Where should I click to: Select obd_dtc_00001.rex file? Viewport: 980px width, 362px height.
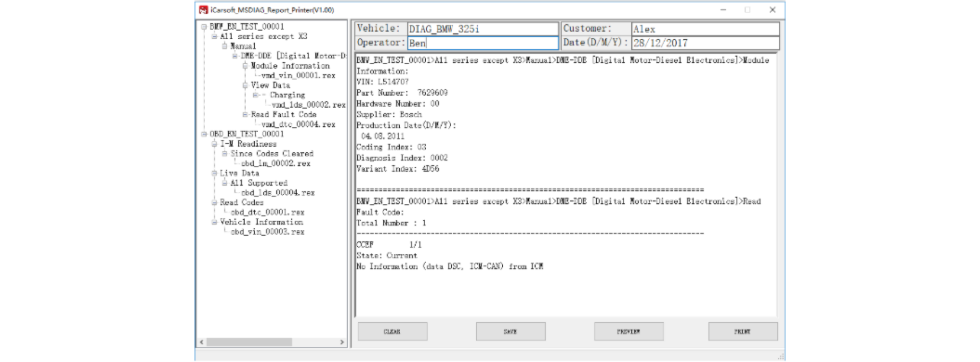point(267,212)
